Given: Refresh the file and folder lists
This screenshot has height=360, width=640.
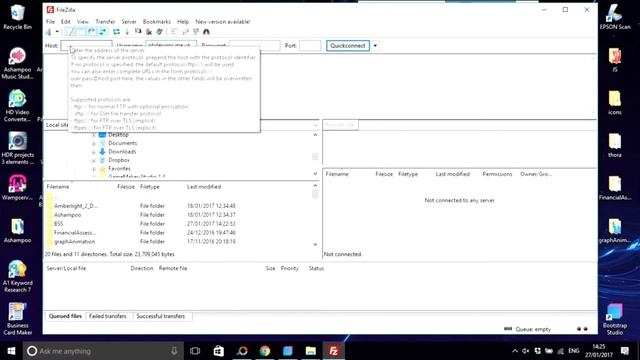Looking at the screenshot, I should click(116, 32).
